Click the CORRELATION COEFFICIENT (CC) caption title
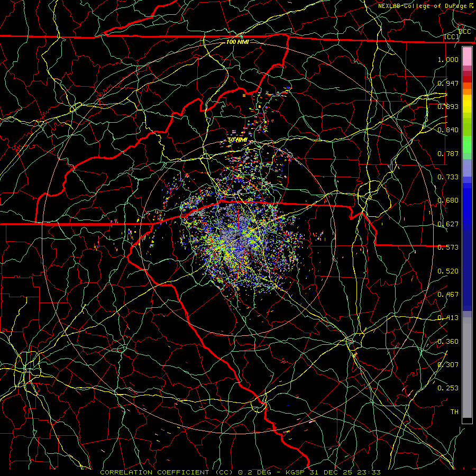Screen dimensions: 476x476 (167, 472)
